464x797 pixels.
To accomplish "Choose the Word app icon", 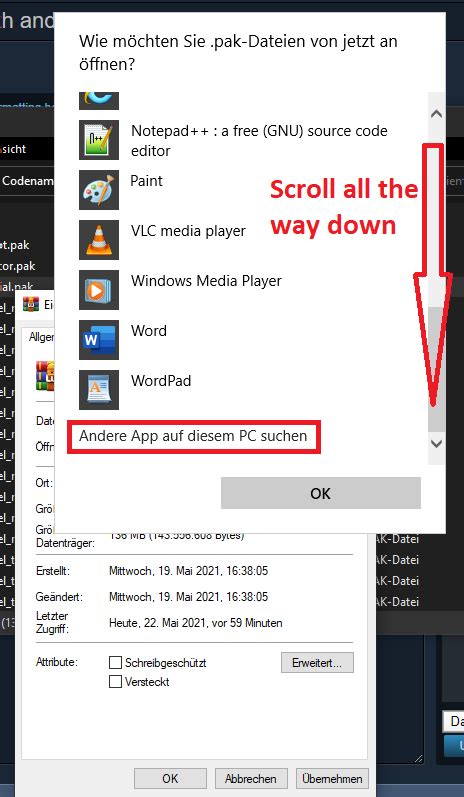I will 99,340.
